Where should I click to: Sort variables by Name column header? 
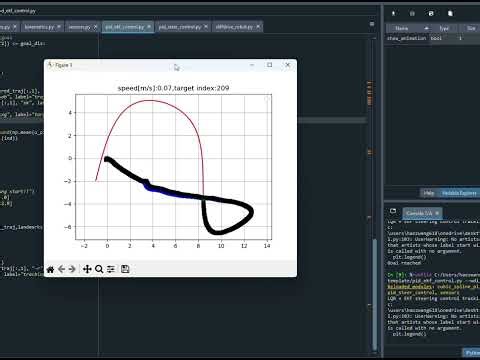(x=407, y=28)
